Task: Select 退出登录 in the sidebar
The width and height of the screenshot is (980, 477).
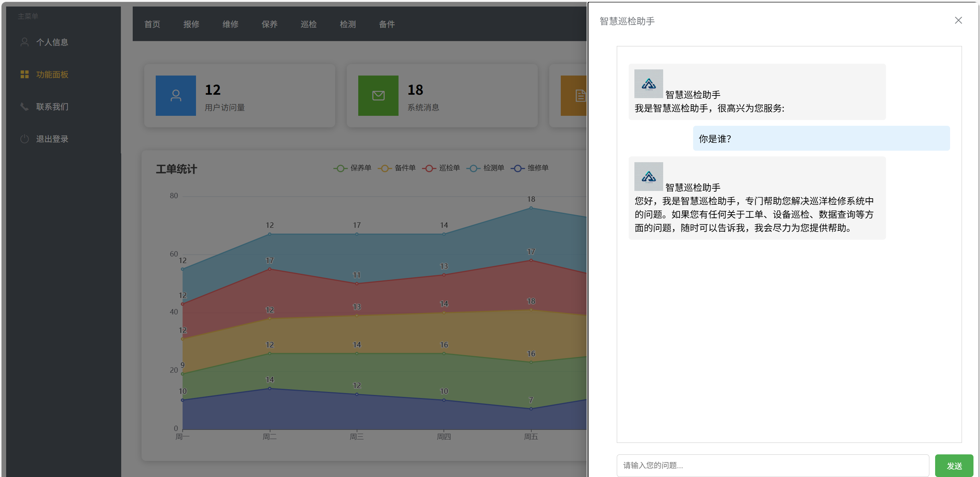Action: (52, 139)
